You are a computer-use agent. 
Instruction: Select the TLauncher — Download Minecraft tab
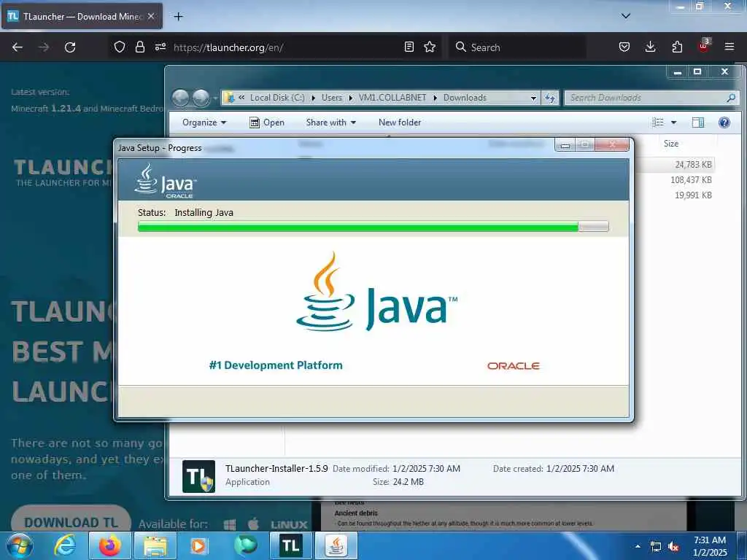coord(82,17)
